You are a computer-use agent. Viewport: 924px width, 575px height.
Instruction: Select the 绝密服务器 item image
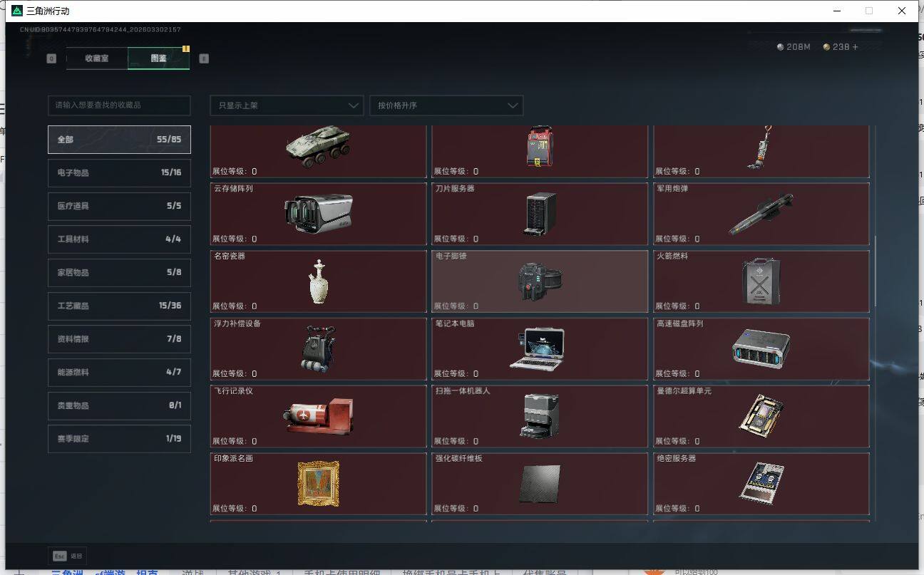761,484
